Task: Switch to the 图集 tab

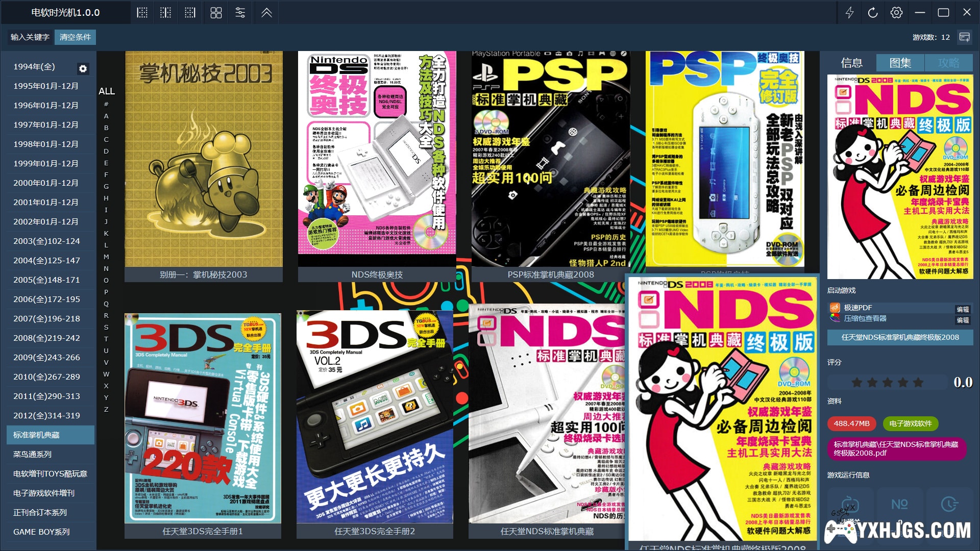Action: [x=900, y=63]
